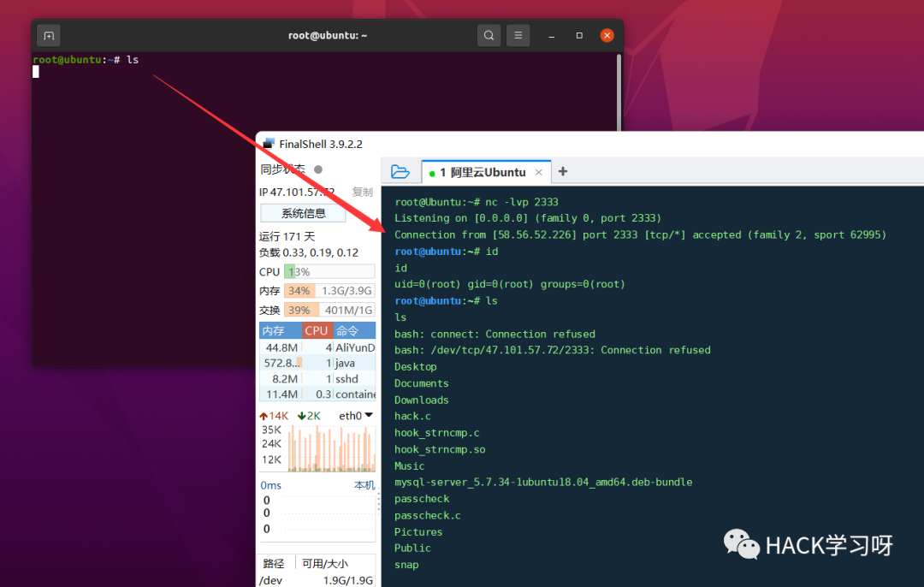Sort processes by 命令 column header
The width and height of the screenshot is (924, 587).
[x=354, y=330]
